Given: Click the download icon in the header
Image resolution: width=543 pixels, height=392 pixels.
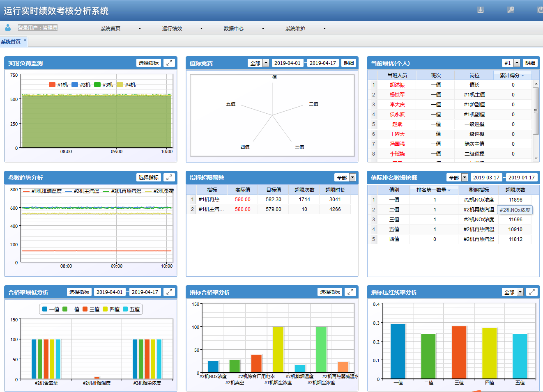Looking at the screenshot, I should 480,10.
